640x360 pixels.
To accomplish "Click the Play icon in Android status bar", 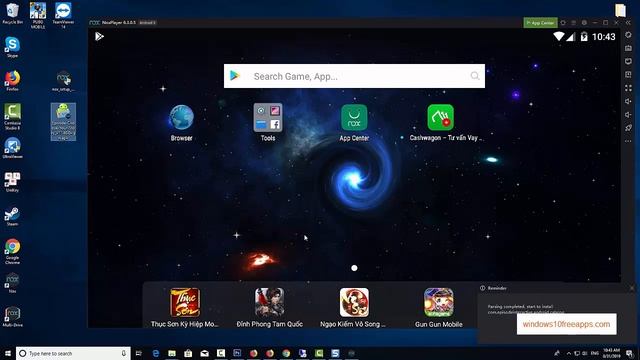I will pos(99,37).
